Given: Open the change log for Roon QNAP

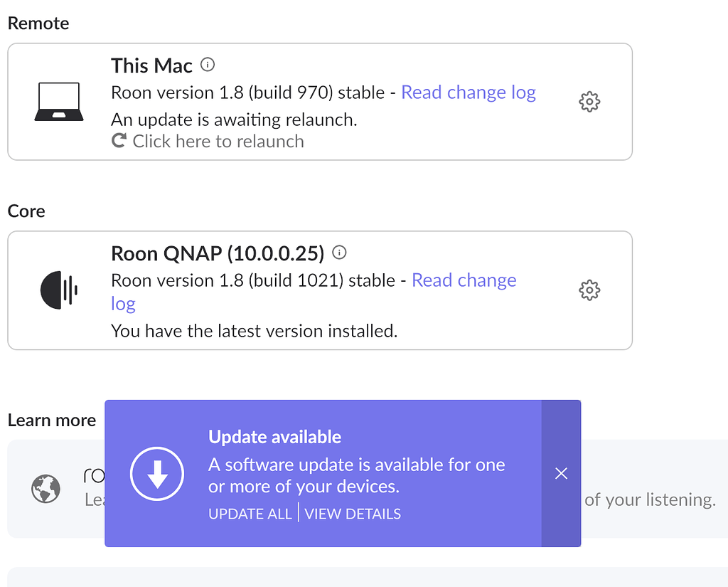Looking at the screenshot, I should coord(464,280).
